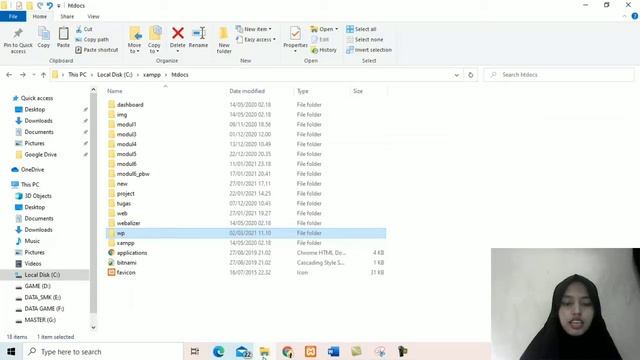Select the bitnami stylesheet file
Screen dimensions: 640x360
click(x=126, y=262)
